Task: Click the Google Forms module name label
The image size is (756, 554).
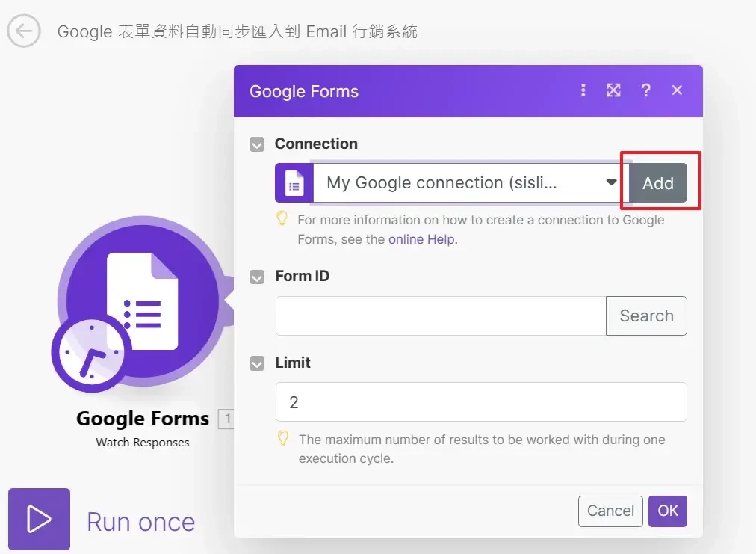Action: tap(143, 419)
